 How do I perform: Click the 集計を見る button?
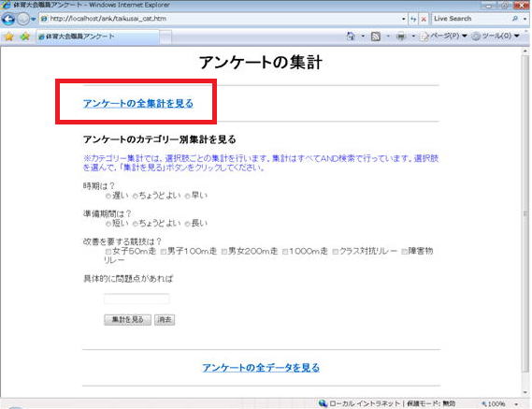point(127,320)
